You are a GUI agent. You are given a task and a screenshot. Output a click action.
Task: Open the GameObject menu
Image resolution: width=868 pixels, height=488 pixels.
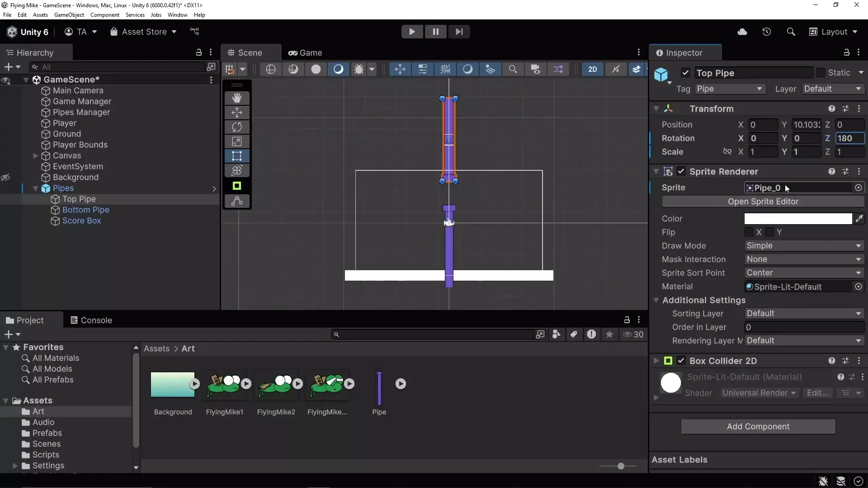(x=69, y=15)
